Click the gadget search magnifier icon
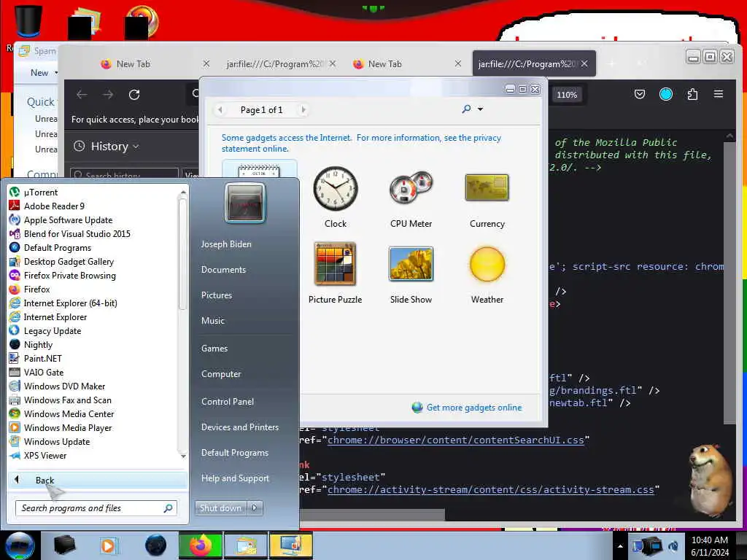The image size is (747, 560). (466, 109)
